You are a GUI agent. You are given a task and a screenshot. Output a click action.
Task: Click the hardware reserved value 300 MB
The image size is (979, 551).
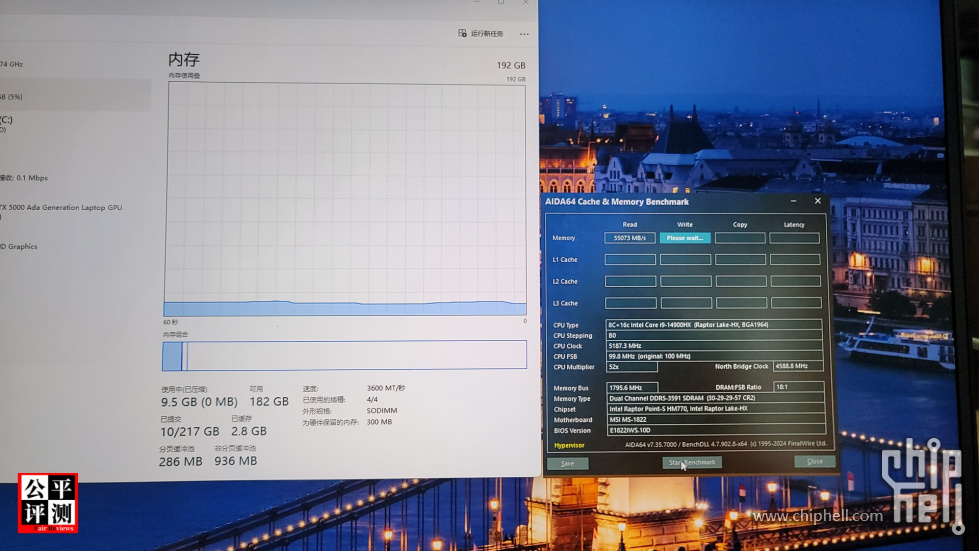379,422
